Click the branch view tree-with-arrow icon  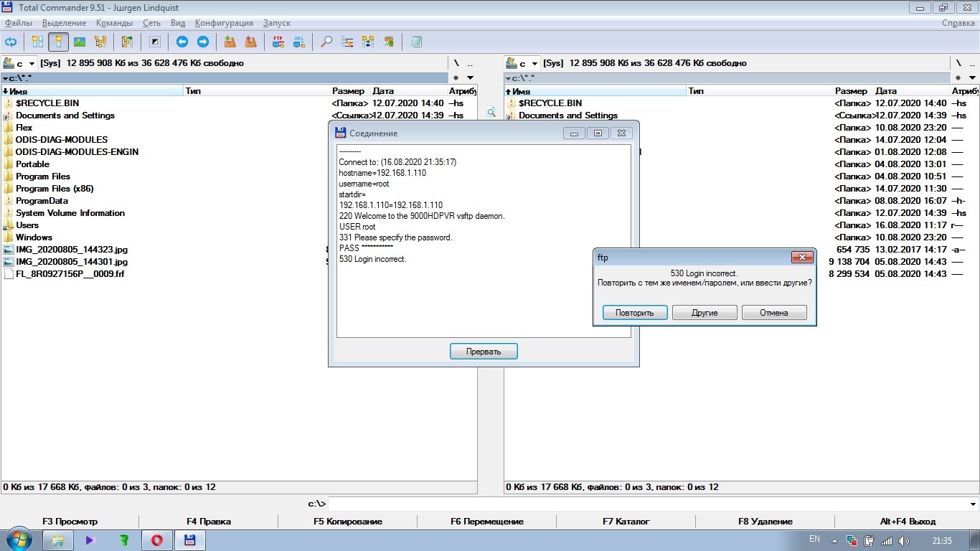127,42
